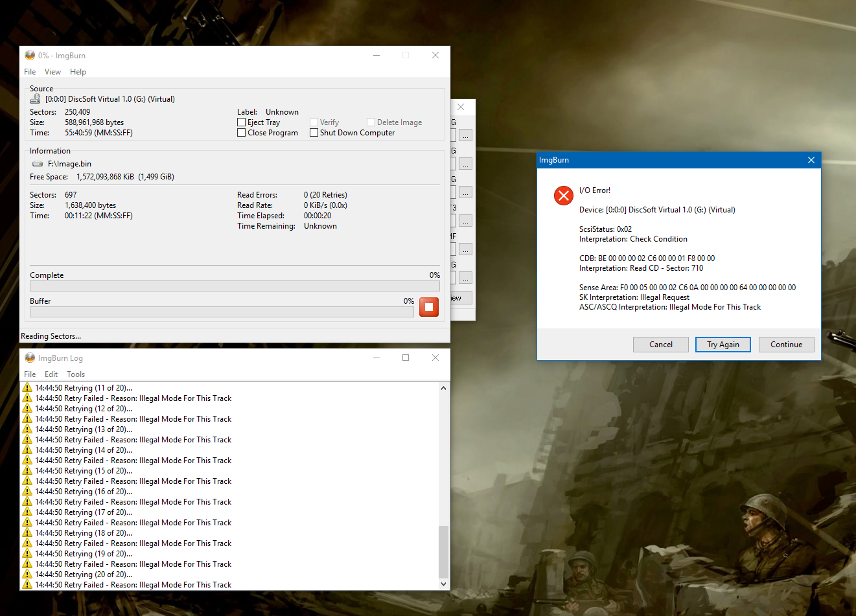Click the log scrollbar down arrow
This screenshot has height=616, width=856.
click(x=444, y=584)
